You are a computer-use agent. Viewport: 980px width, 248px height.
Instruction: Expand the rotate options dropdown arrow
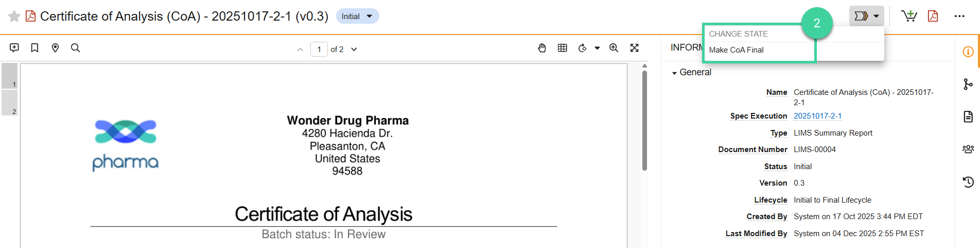coord(597,48)
